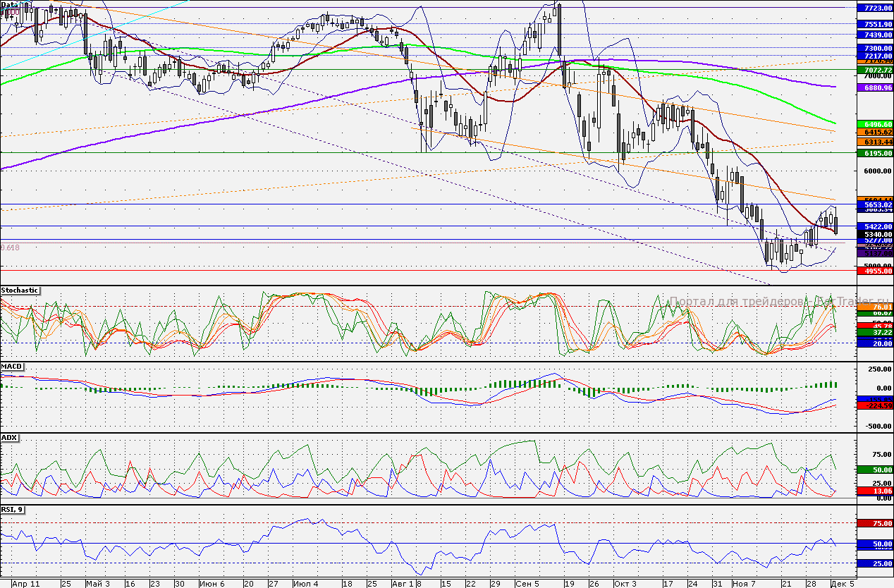894x588 pixels.
Task: Select the purple 6880.96 moving average label
Action: pyautogui.click(x=874, y=87)
